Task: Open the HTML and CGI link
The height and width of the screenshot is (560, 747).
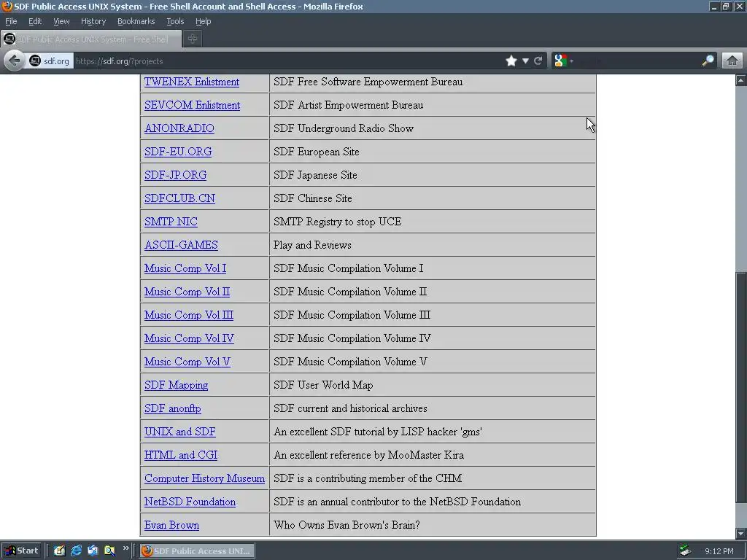Action: (x=181, y=455)
